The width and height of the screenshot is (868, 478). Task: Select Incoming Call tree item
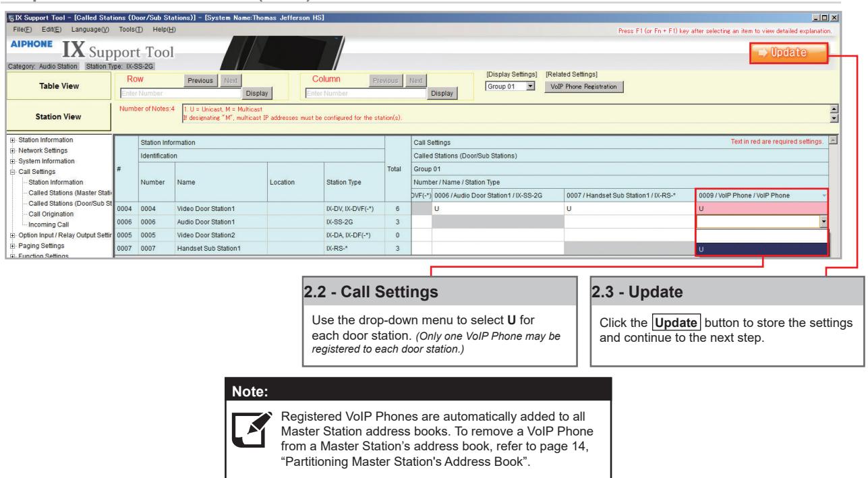49,223
